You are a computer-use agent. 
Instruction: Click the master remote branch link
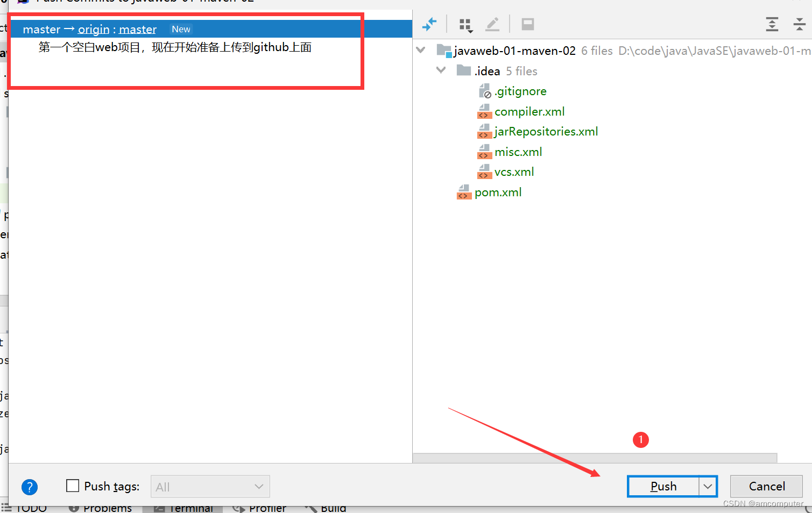pyautogui.click(x=138, y=30)
